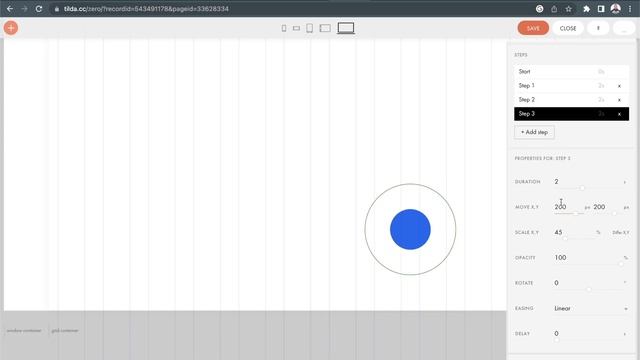The width and height of the screenshot is (640, 360).
Task: Delete Step 2 with its x
Action: [619, 100]
